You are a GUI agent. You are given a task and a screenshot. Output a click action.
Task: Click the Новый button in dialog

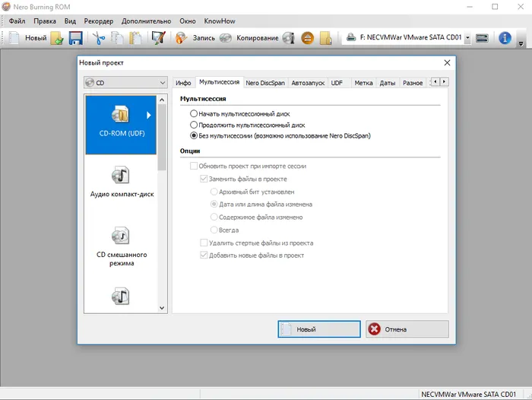tap(319, 329)
